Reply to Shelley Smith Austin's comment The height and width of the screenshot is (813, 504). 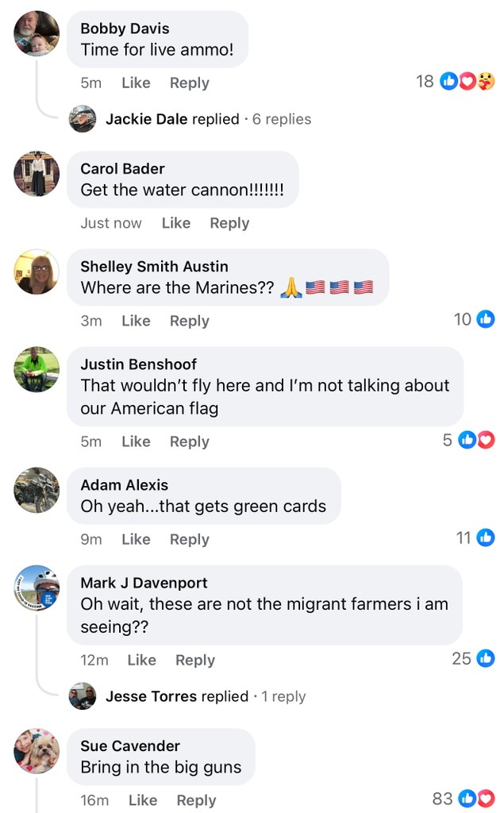189,321
